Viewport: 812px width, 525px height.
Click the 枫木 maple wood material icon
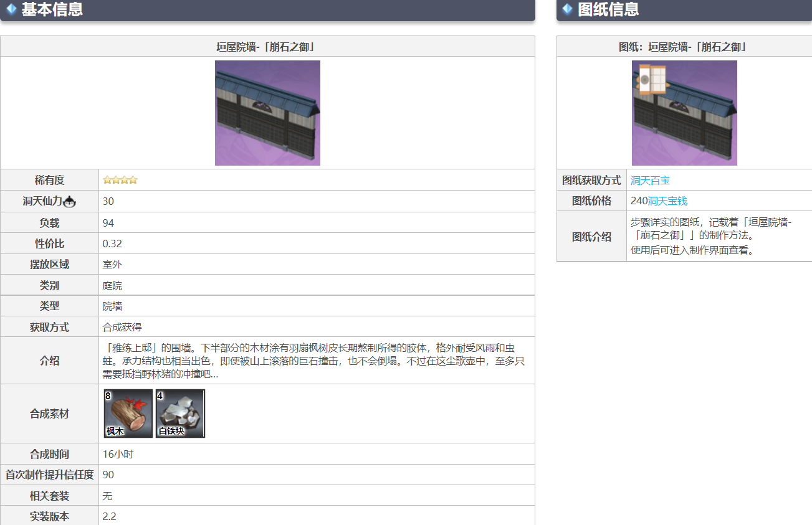128,414
